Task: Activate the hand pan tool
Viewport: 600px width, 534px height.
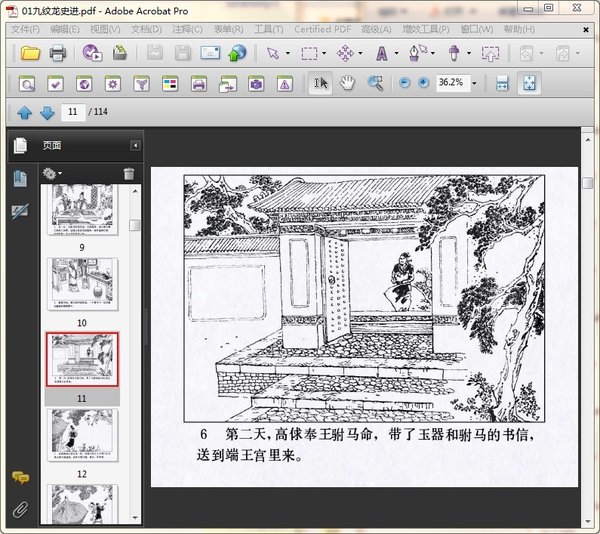Action: [347, 83]
